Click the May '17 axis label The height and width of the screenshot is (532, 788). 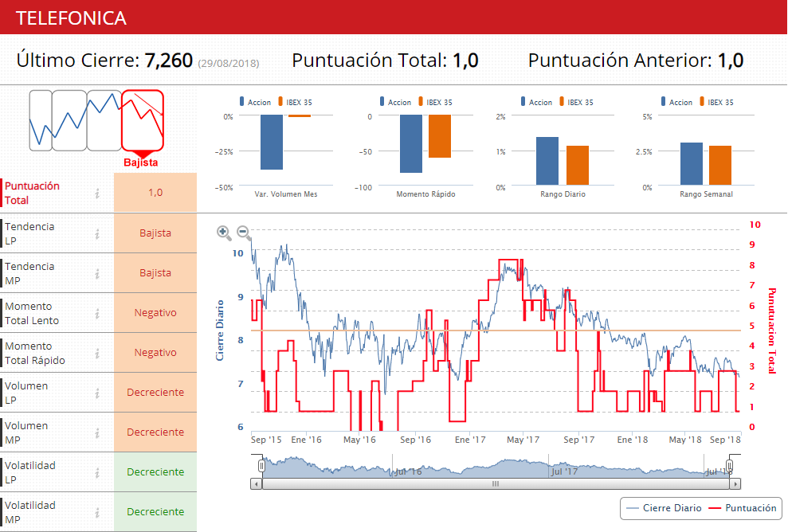[x=523, y=440]
